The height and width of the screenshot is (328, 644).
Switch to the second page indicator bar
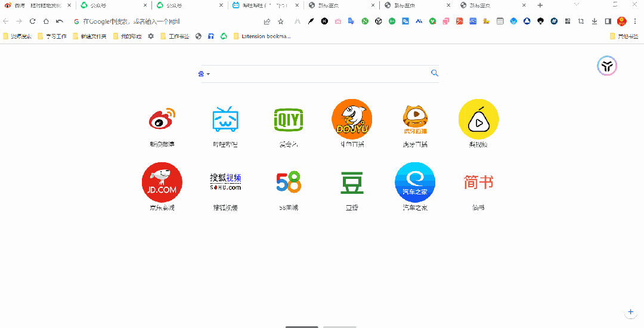coord(340,327)
